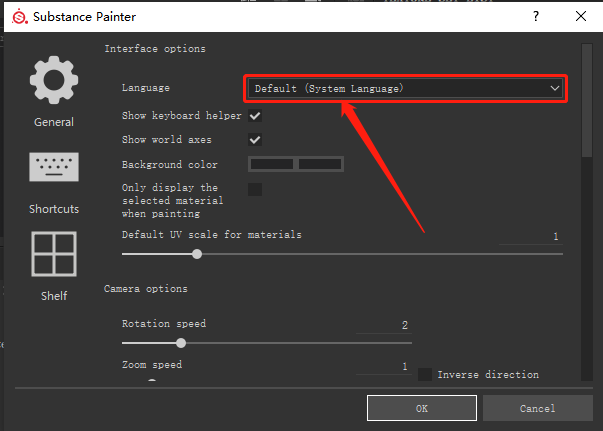Select the Shelf tab label
603x431 pixels.
tap(54, 296)
